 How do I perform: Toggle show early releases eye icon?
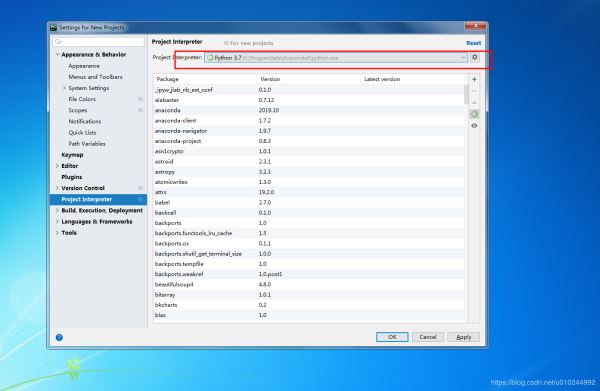[474, 125]
